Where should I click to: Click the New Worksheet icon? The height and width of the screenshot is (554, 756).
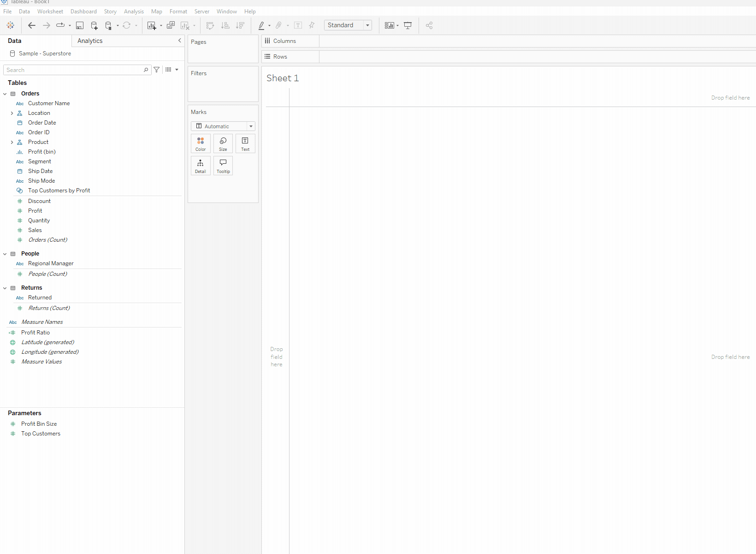[x=151, y=25]
